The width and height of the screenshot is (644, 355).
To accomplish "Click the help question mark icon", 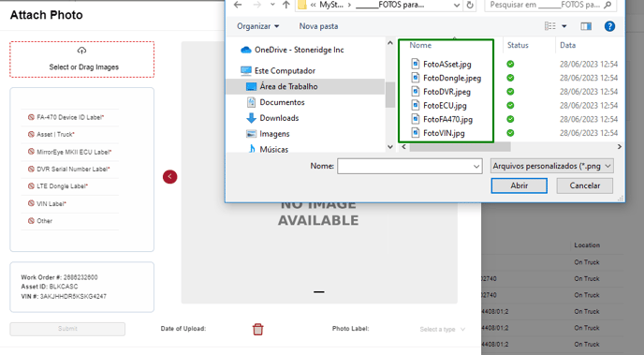I will (x=609, y=26).
